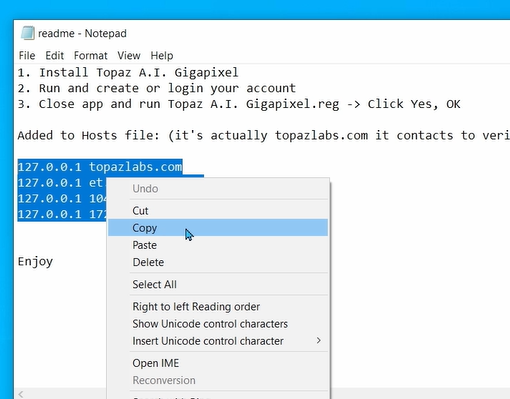
Task: Open the File menu
Action: (27, 55)
